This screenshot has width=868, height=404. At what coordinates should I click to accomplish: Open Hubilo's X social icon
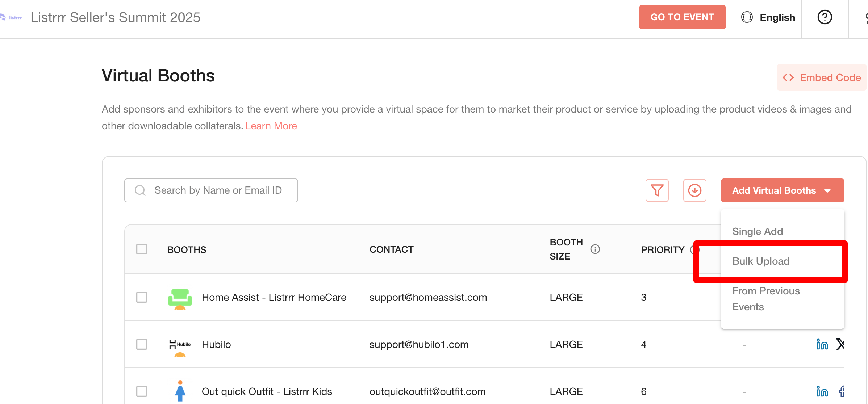(840, 344)
